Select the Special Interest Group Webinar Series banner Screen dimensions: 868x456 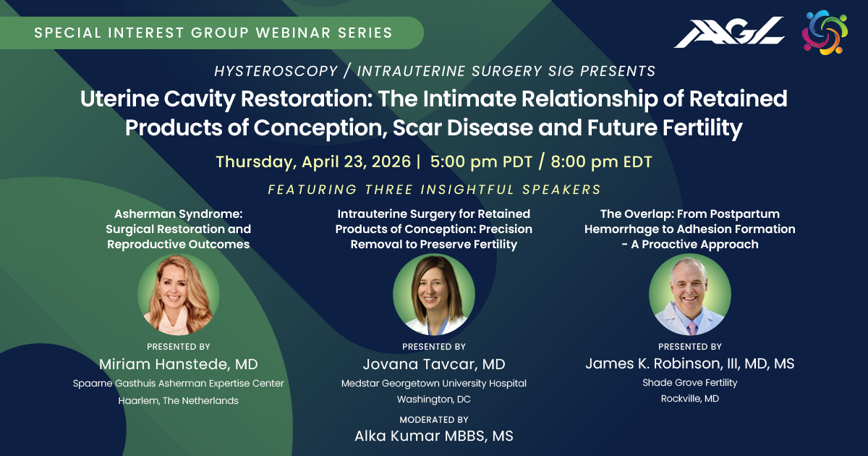click(x=213, y=33)
